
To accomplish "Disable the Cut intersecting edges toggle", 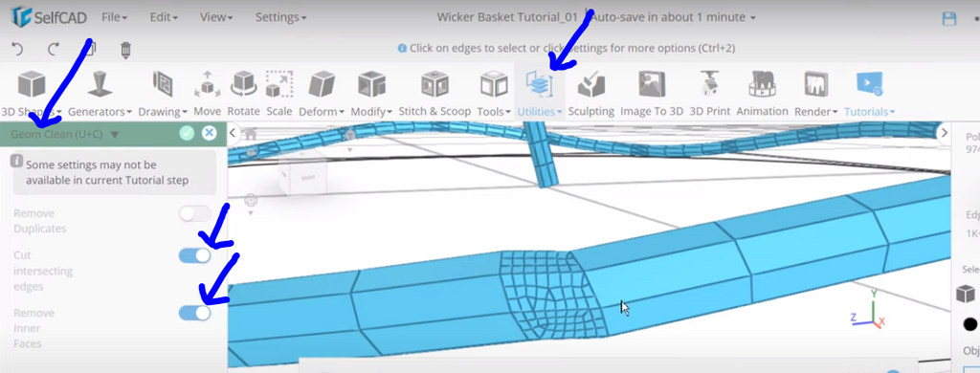I will 194,255.
